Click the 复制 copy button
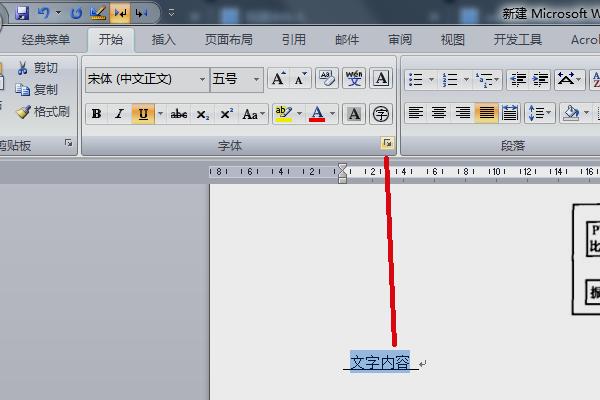600x400 pixels. pyautogui.click(x=37, y=90)
